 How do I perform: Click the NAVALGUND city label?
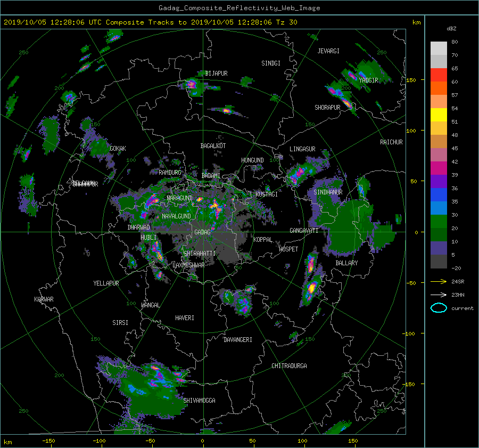(176, 216)
